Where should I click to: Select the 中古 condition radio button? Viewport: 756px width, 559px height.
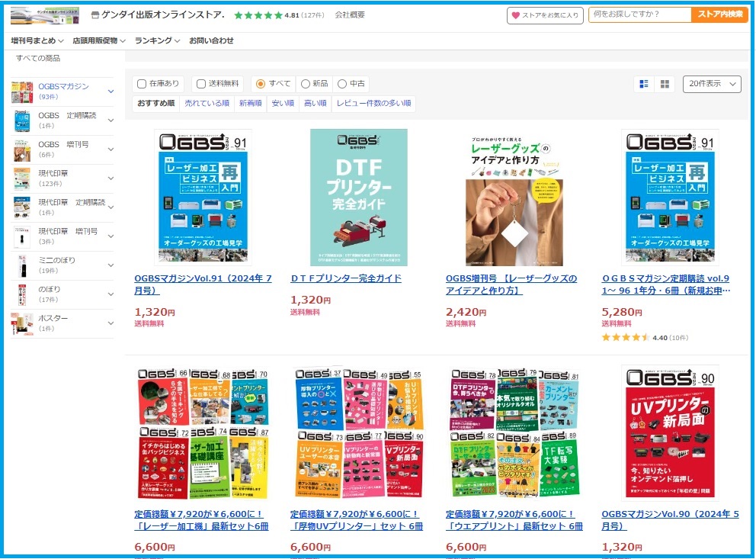click(342, 84)
